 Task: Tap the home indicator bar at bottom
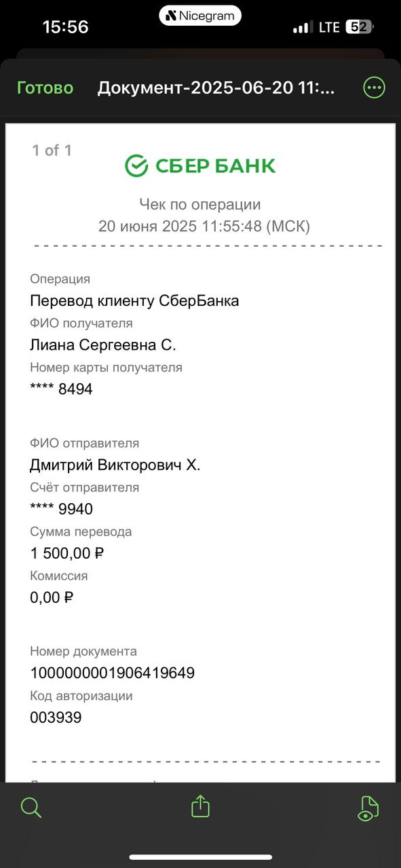click(201, 857)
